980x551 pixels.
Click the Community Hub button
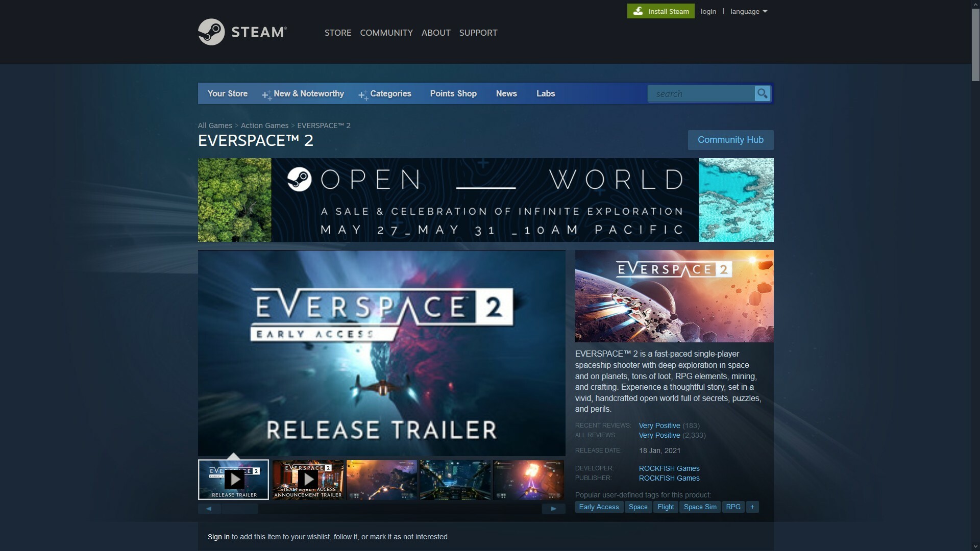click(x=730, y=139)
